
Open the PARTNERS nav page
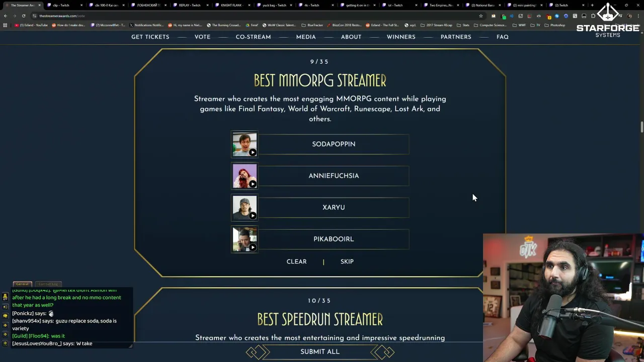456,37
